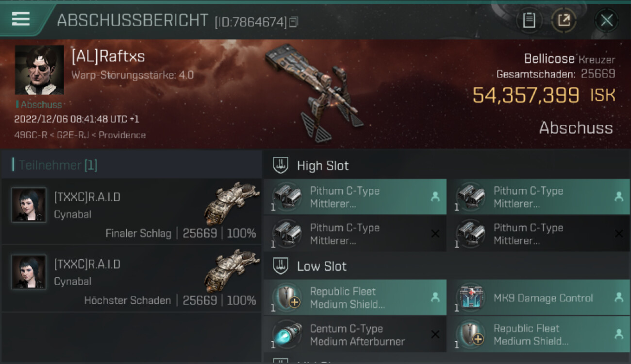
Task: Open the Providence region link
Action: pos(122,135)
